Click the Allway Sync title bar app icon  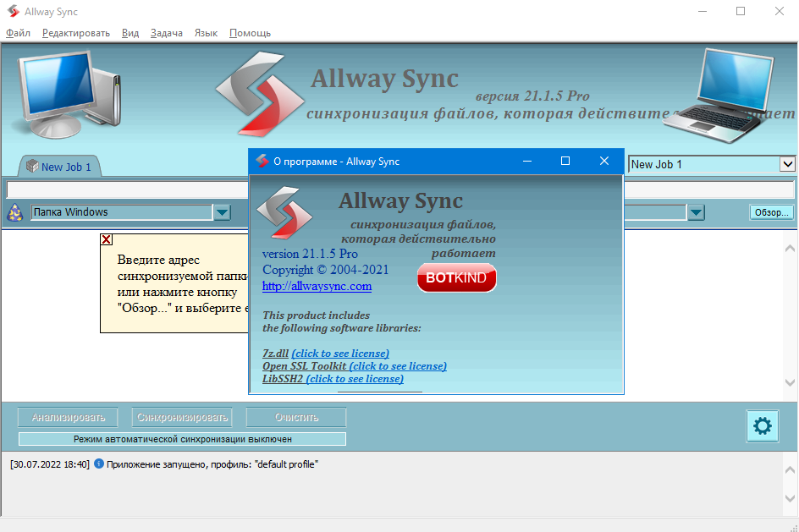click(x=14, y=11)
